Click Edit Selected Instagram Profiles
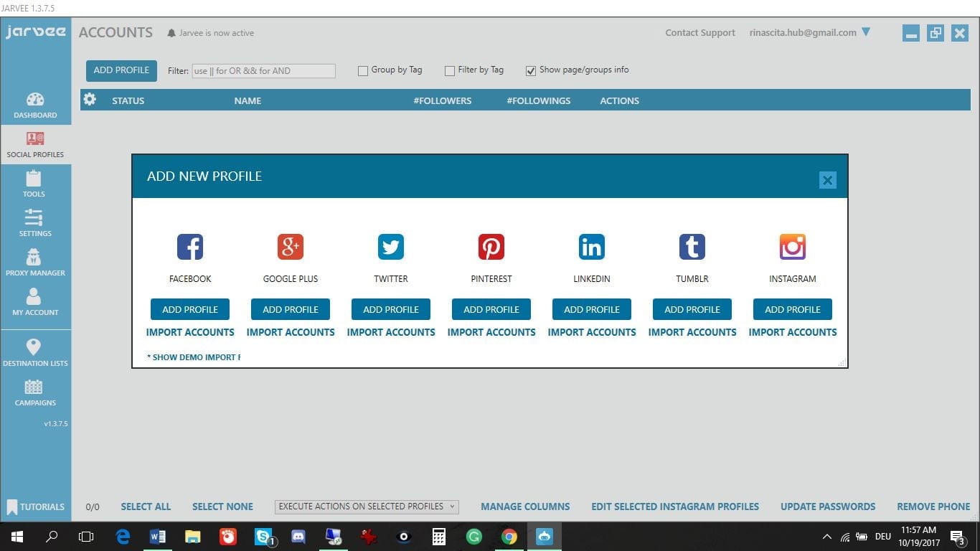 tap(675, 507)
